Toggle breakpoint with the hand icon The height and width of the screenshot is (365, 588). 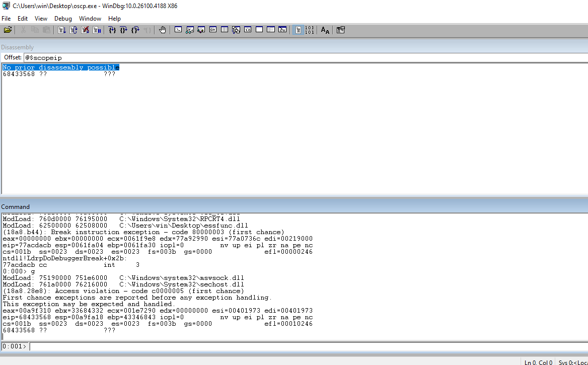pyautogui.click(x=162, y=30)
